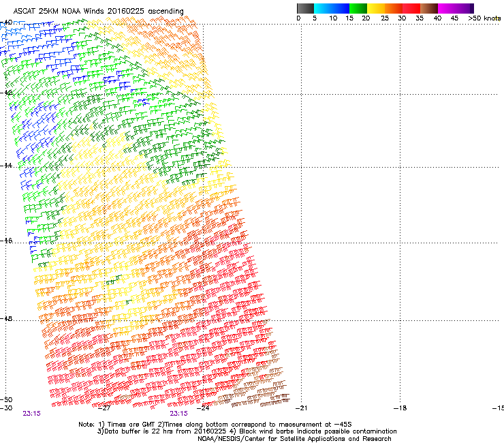The height and width of the screenshot is (443, 504).
Task: Click the yellow 20–25 knots color bar segment
Action: [376, 8]
